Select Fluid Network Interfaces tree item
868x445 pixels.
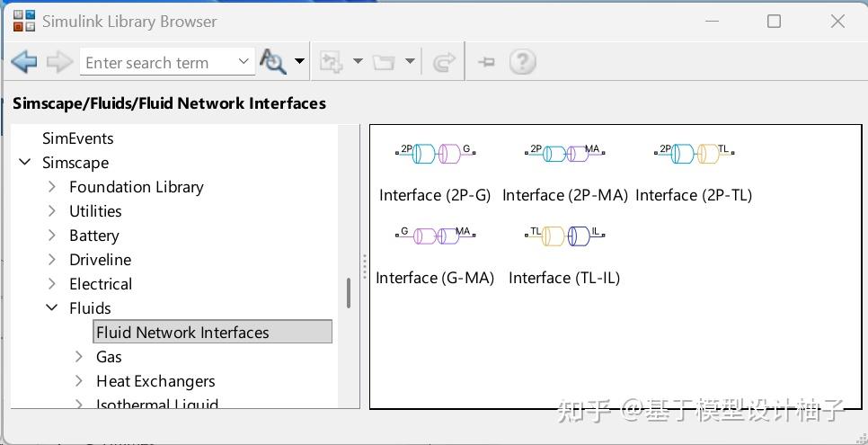pos(213,332)
